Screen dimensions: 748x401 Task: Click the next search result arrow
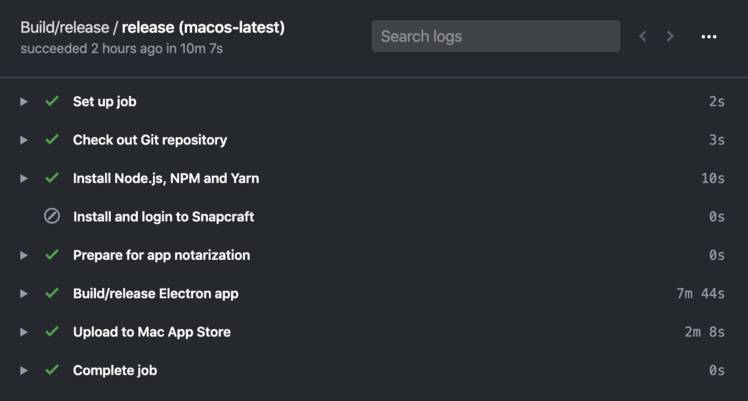[x=670, y=36]
